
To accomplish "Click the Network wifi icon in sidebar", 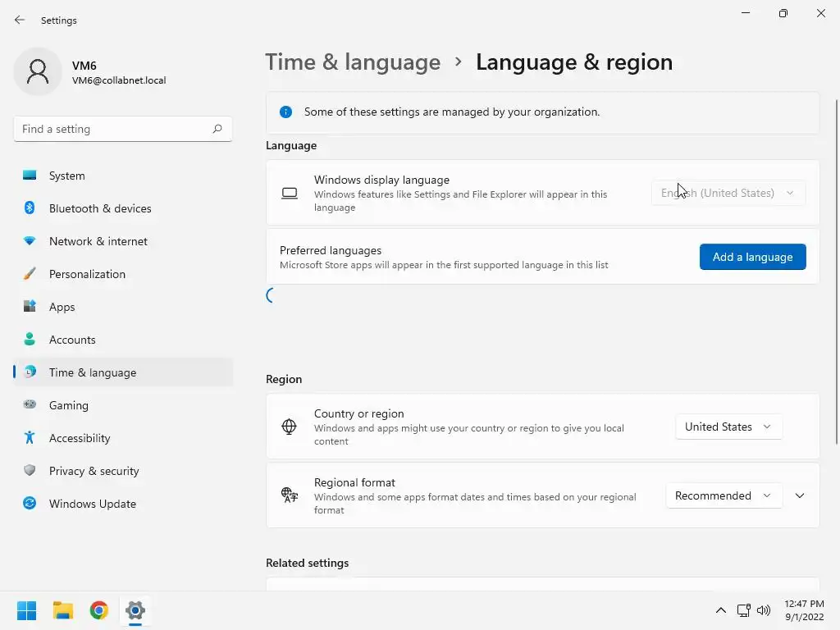I will [30, 241].
